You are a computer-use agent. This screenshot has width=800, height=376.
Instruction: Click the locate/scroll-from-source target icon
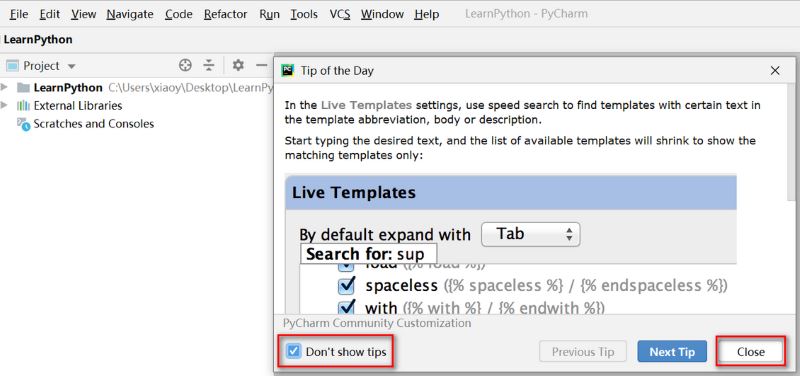click(x=185, y=65)
